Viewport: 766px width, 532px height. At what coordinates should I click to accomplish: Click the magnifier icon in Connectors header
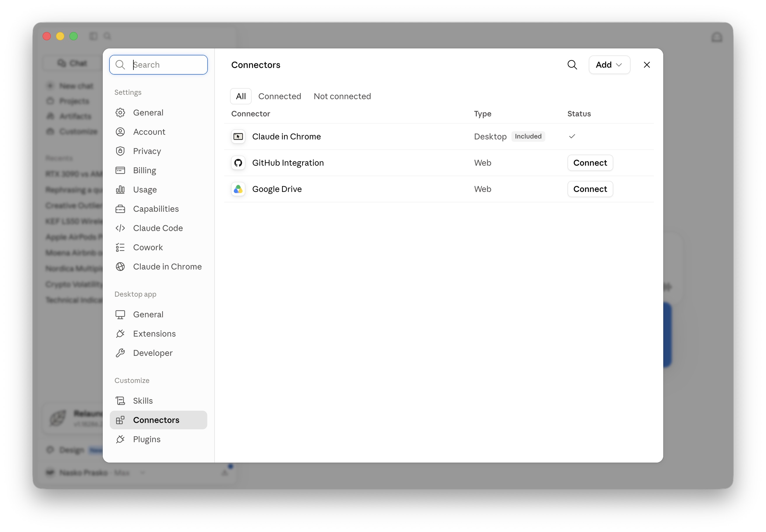coord(572,65)
